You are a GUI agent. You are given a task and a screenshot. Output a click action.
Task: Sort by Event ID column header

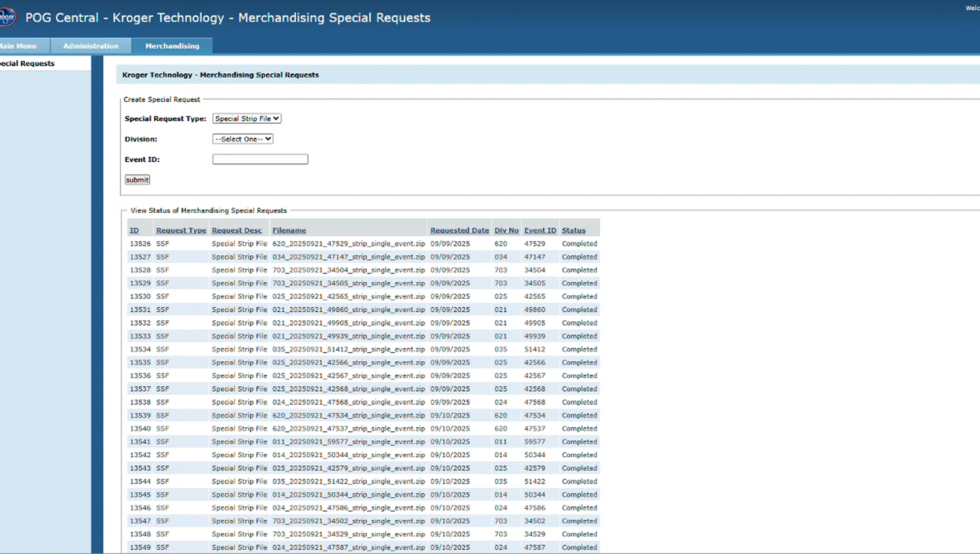tap(540, 230)
